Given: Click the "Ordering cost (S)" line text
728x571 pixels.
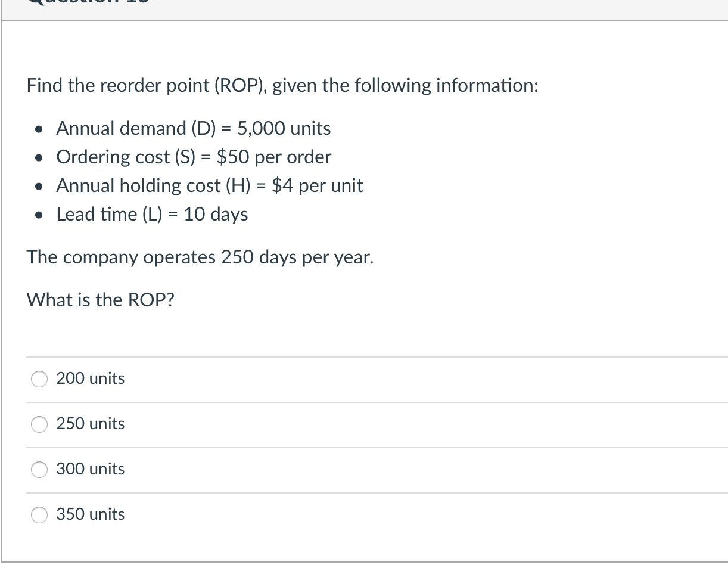Looking at the screenshot, I should pyautogui.click(x=194, y=157).
